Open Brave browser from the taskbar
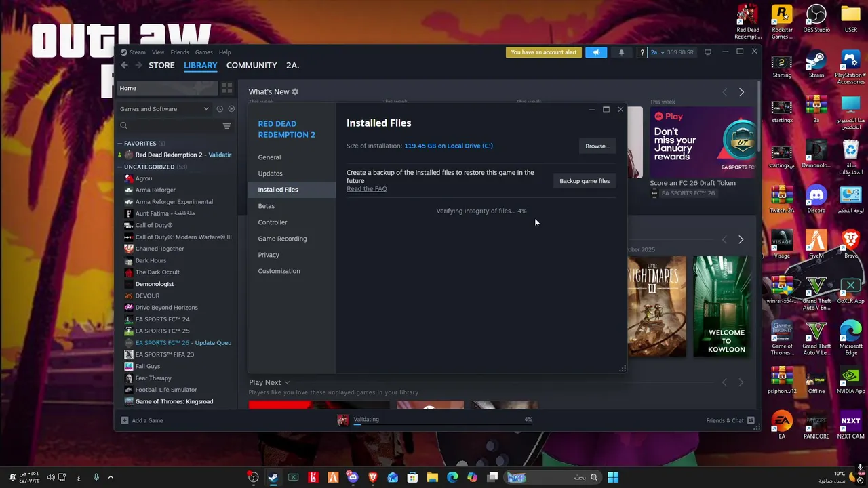This screenshot has width=868, height=488. (372, 477)
